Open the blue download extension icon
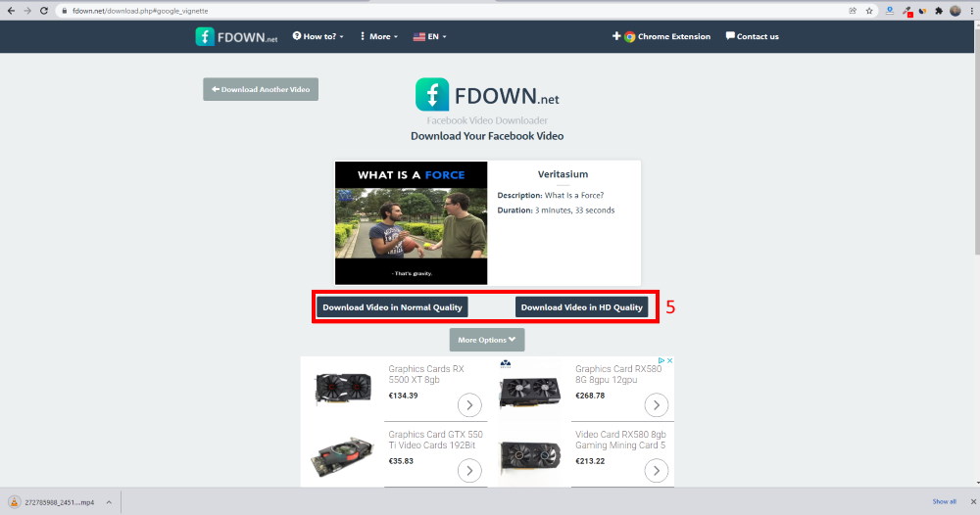The image size is (980, 515). [890, 11]
